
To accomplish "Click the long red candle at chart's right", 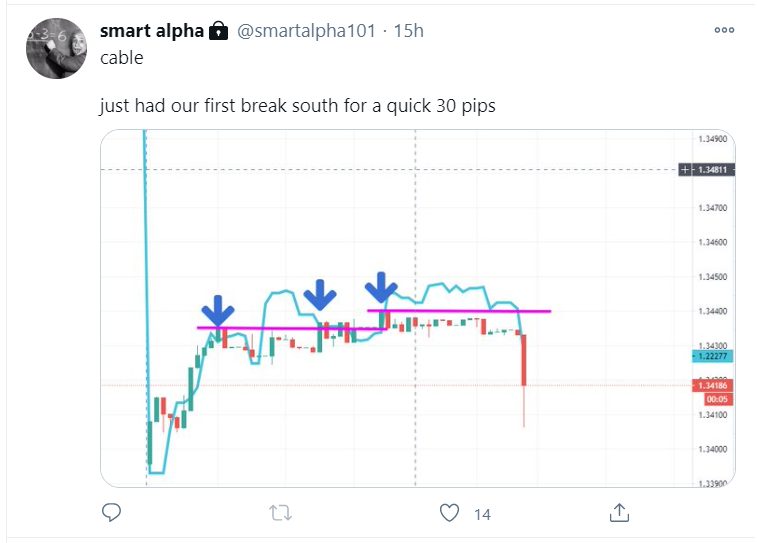I will click(524, 360).
